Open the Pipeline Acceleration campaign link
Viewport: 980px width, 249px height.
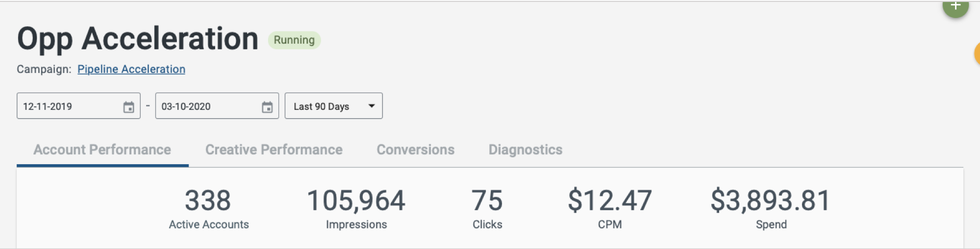point(131,69)
